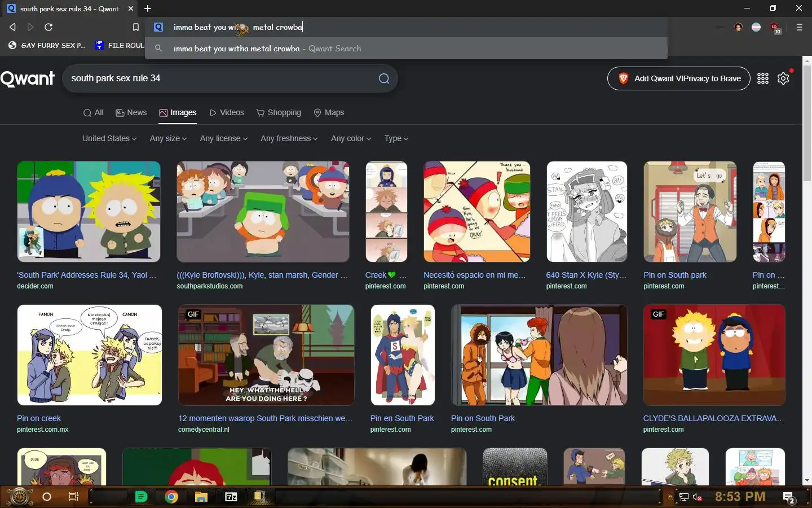Open the FILE ROUL bookmark

(120, 45)
